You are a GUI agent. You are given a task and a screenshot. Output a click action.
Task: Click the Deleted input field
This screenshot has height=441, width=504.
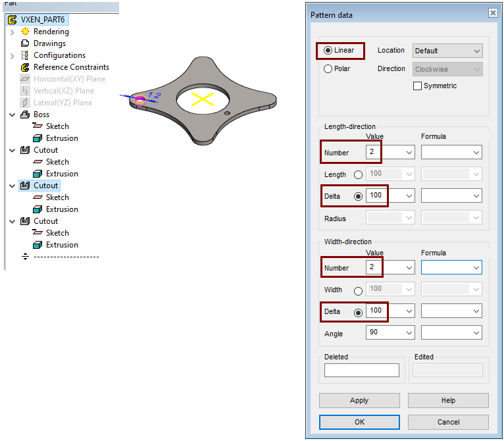[362, 371]
